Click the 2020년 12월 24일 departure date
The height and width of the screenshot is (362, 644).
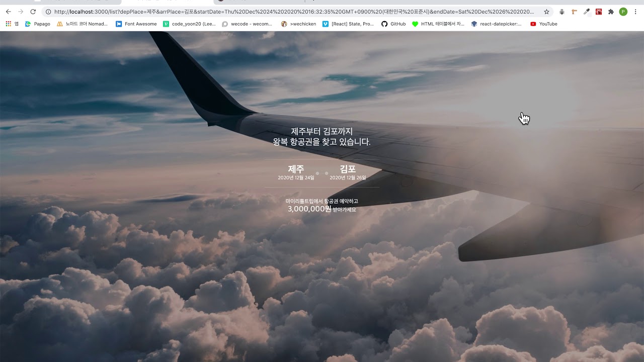pyautogui.click(x=296, y=177)
